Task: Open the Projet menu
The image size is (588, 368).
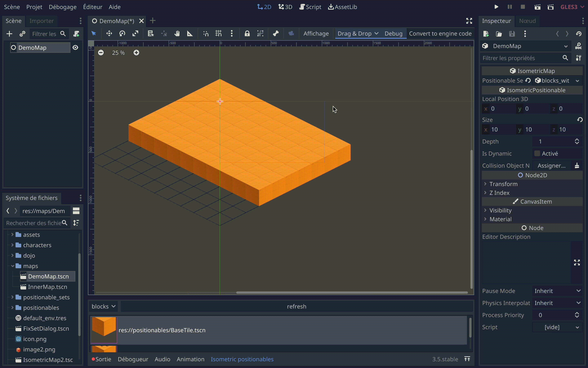Action: click(x=34, y=7)
